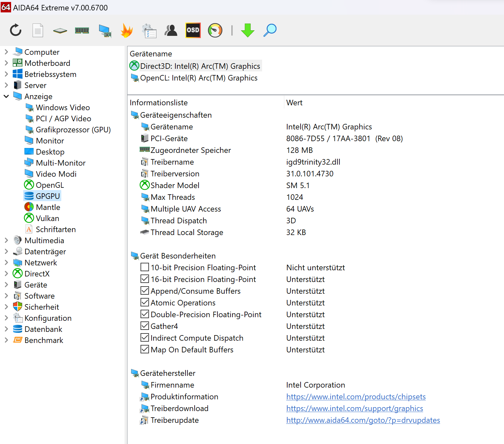Screen dimensions: 504x444
Task: Open Schriftarten in the tree
Action: tap(50, 229)
